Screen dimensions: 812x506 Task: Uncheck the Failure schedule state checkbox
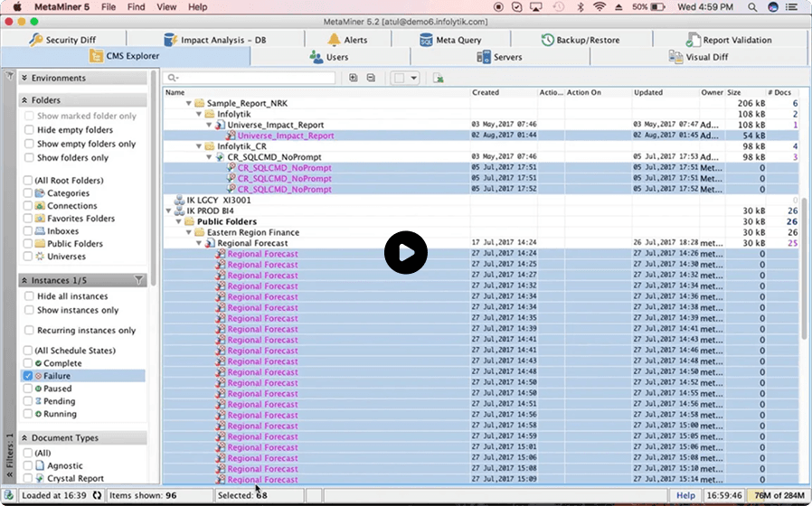(28, 376)
